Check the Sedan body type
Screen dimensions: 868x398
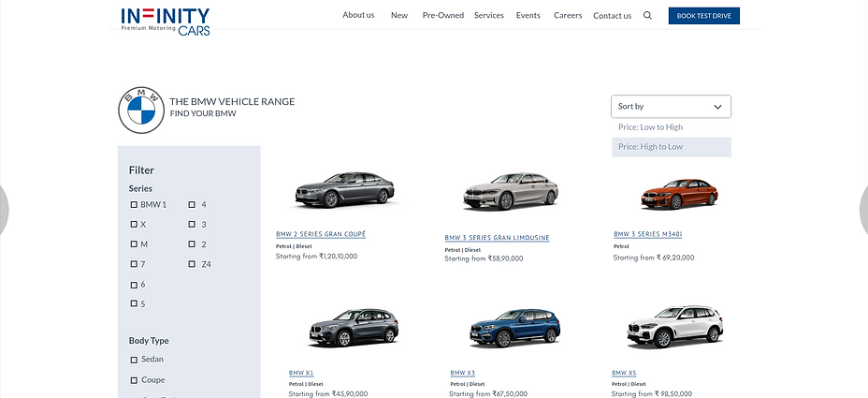pos(134,360)
